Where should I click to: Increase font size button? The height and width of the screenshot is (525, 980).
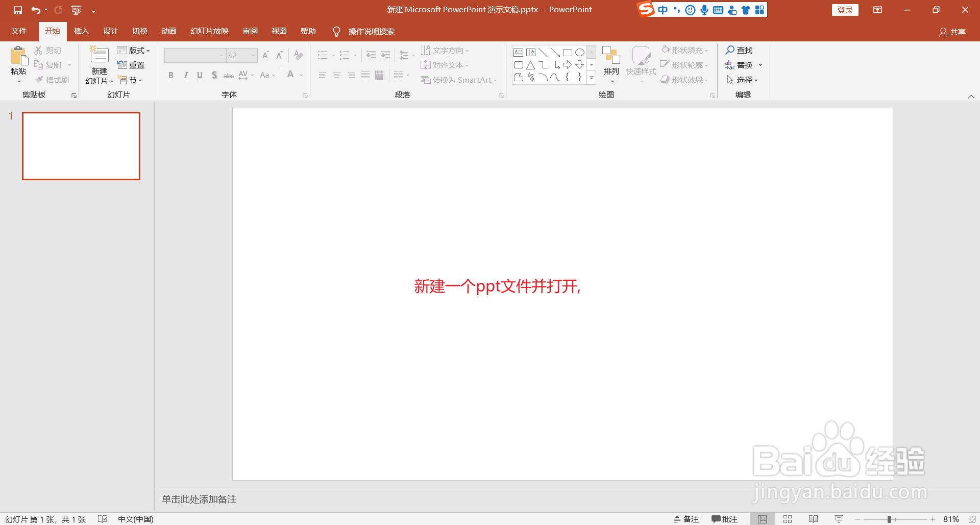coord(265,55)
